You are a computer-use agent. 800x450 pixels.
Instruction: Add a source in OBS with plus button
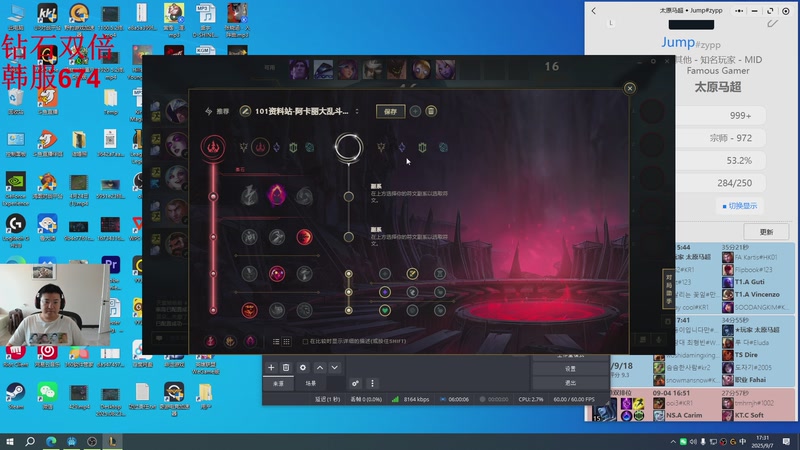pyautogui.click(x=271, y=367)
